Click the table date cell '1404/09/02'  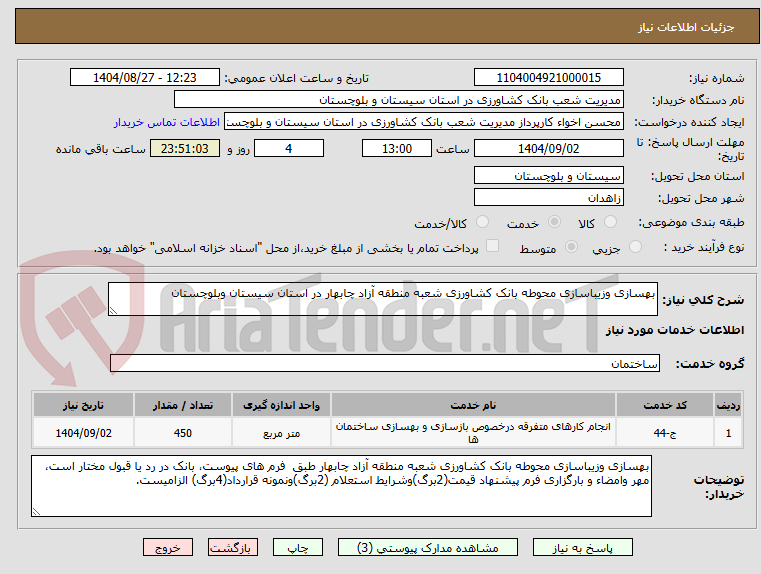click(83, 433)
